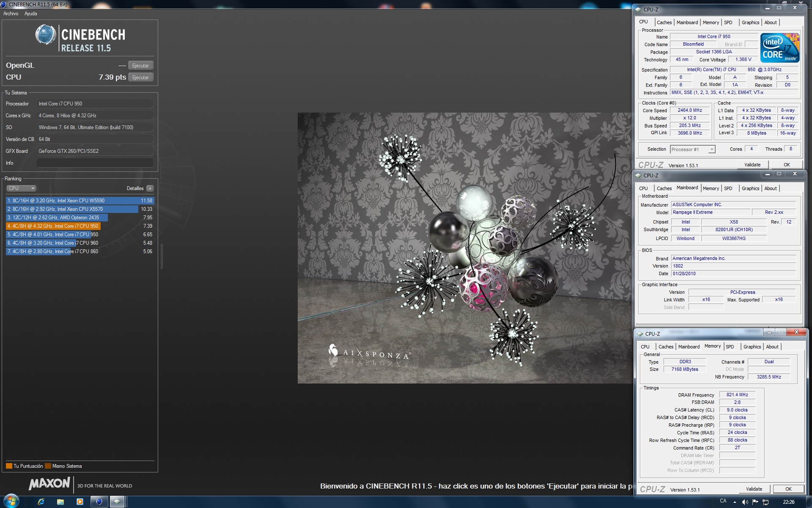Click the Cinebench side panel splitter handle

point(161,256)
